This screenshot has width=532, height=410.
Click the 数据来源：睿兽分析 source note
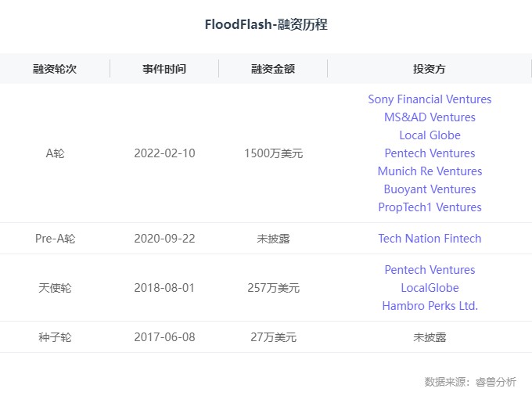coord(470,382)
